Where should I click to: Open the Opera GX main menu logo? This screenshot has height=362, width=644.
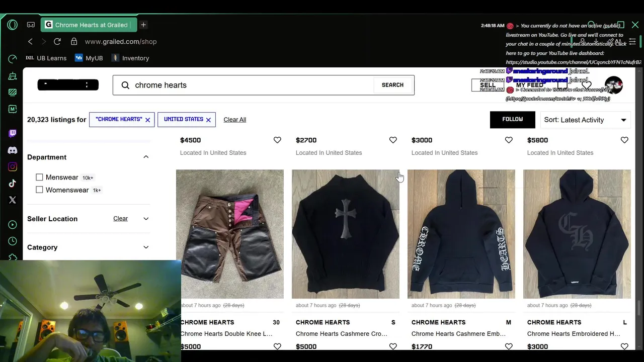click(13, 25)
